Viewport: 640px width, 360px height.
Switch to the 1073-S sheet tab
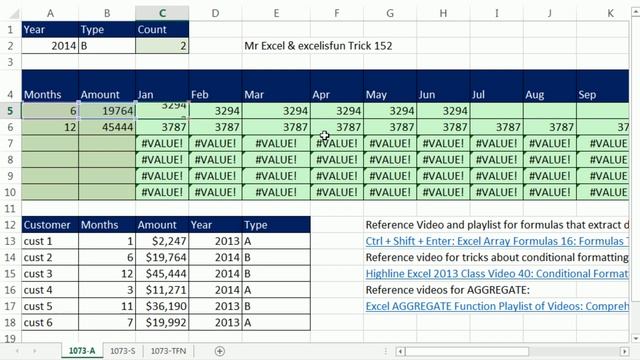tap(123, 351)
